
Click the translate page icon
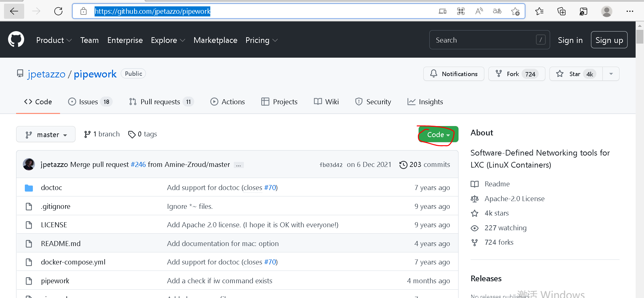click(x=497, y=11)
